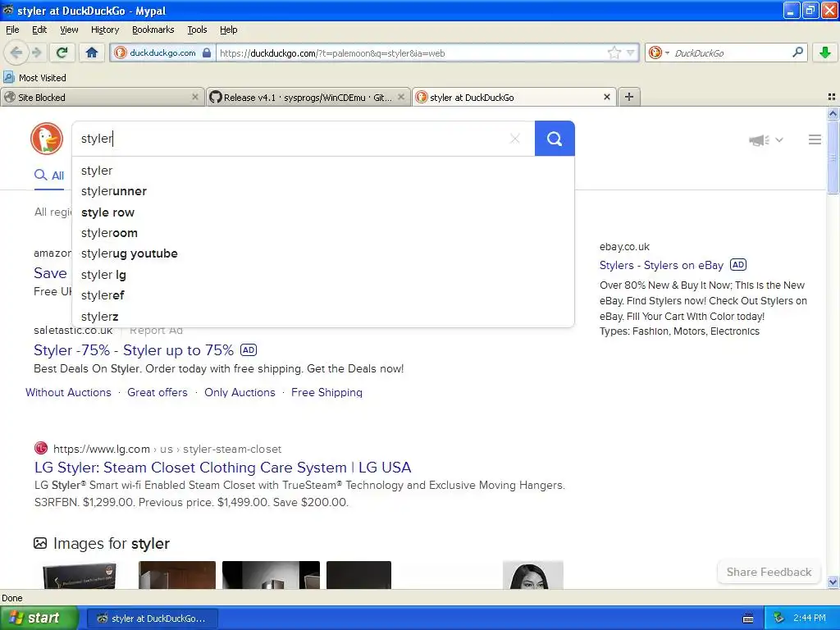Open the megaphone announcements dropdown

766,139
